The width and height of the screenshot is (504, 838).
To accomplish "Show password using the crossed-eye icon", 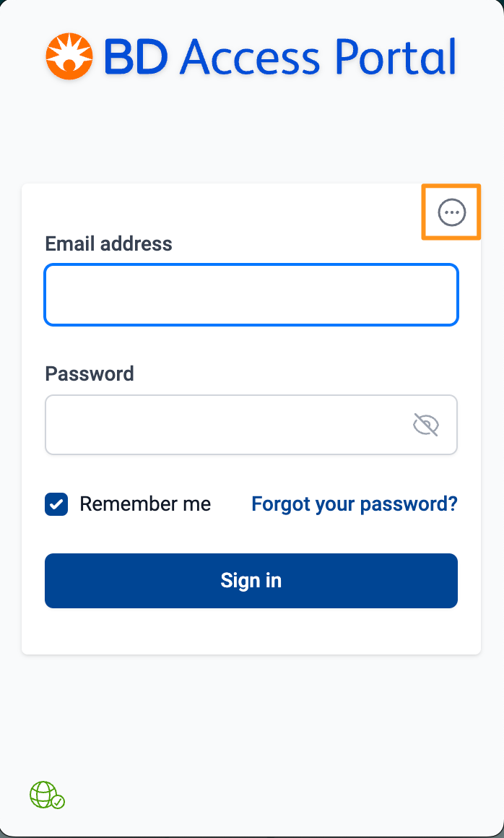I will point(426,425).
